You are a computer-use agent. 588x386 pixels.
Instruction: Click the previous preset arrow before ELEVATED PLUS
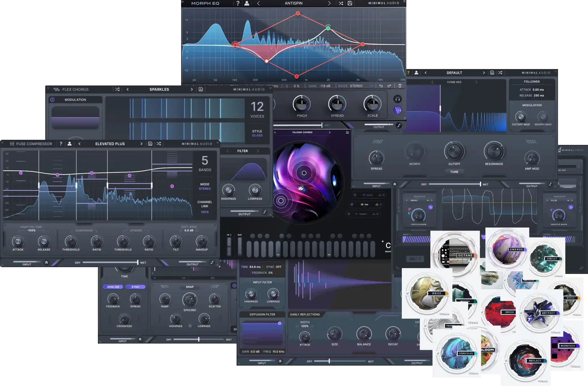80,143
